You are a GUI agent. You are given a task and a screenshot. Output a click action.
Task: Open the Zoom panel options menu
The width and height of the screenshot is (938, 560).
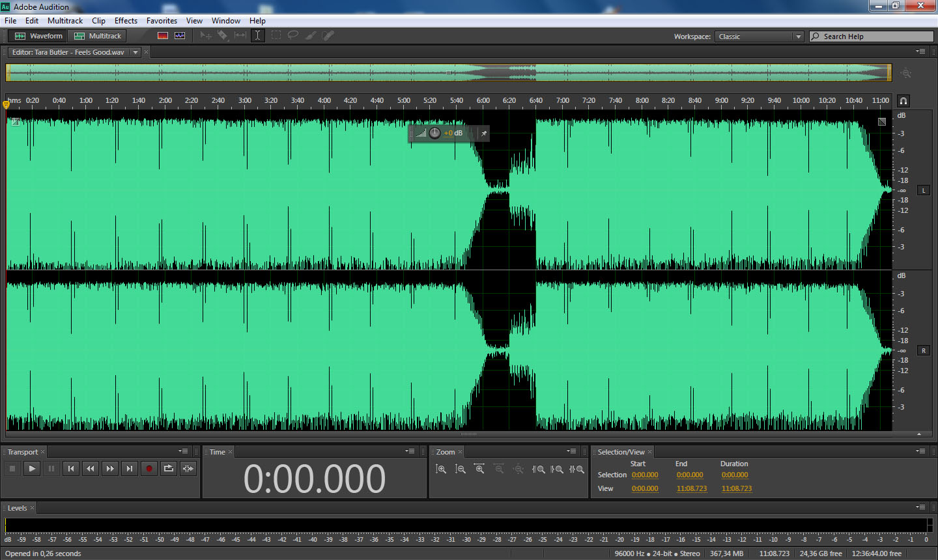point(571,451)
